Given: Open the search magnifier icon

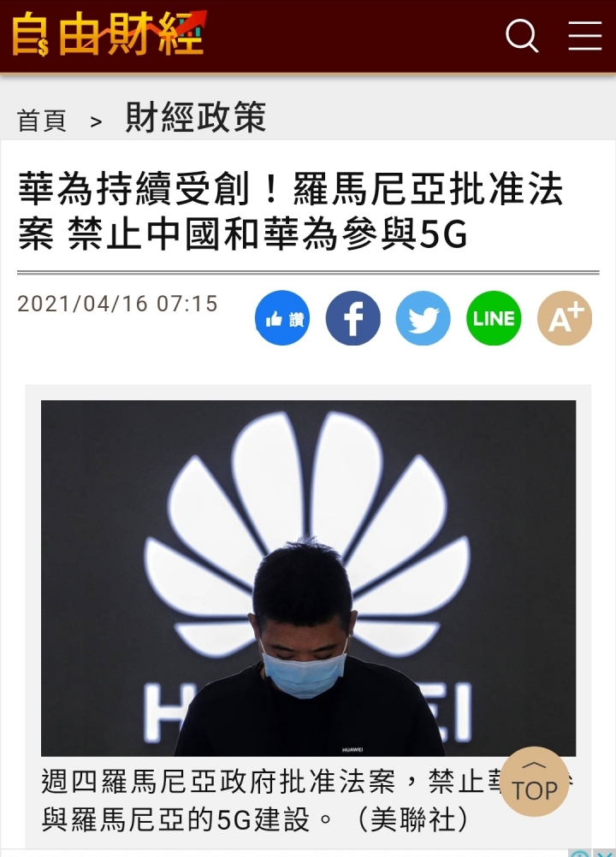Looking at the screenshot, I should [x=521, y=36].
